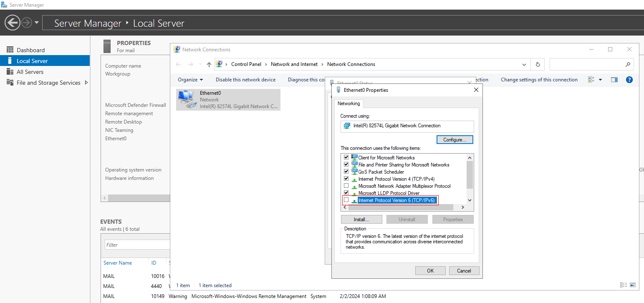This screenshot has height=303, width=644.
Task: Click the change view icon
Action: point(591,80)
